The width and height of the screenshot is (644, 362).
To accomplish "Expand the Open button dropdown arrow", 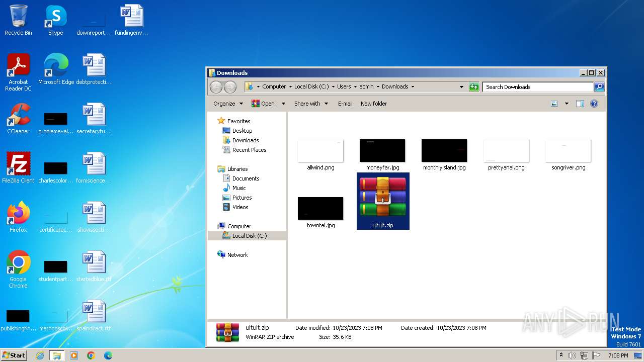I will pyautogui.click(x=283, y=104).
